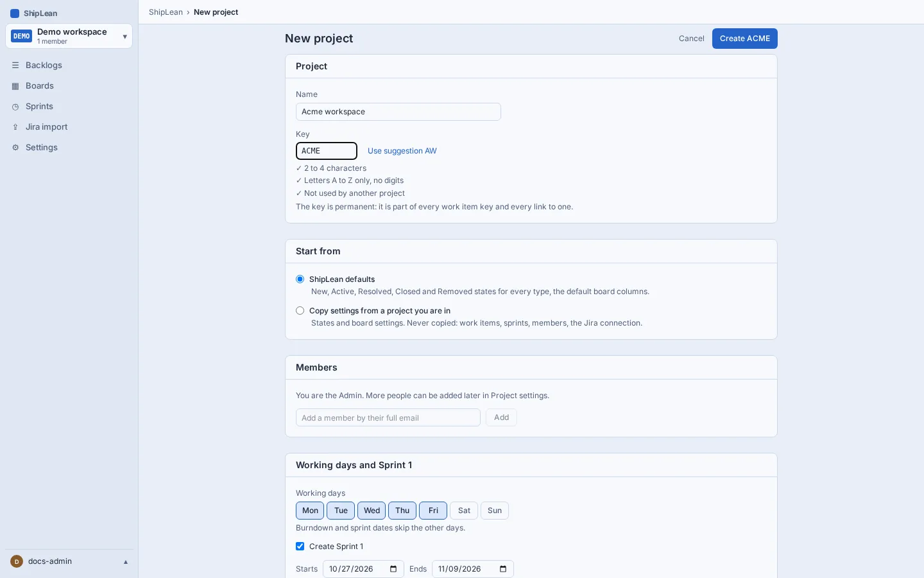Open Boards in the sidebar
The width and height of the screenshot is (924, 578).
point(69,86)
